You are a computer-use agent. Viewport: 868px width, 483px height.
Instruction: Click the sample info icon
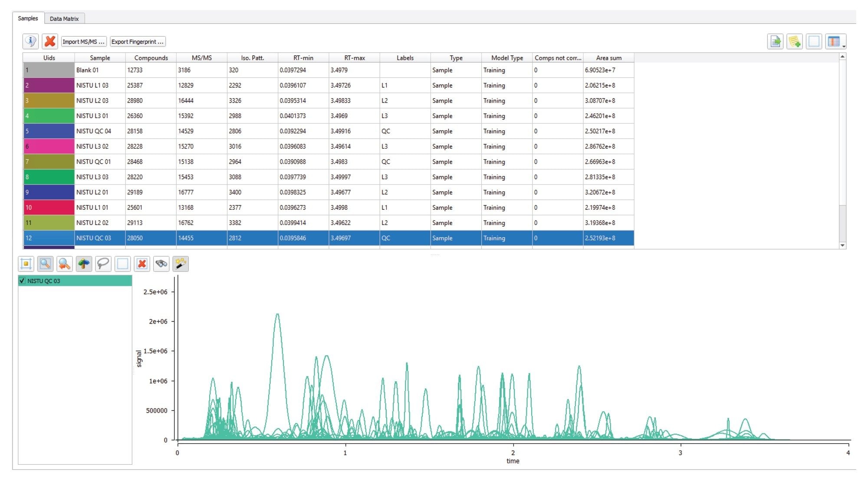point(30,42)
